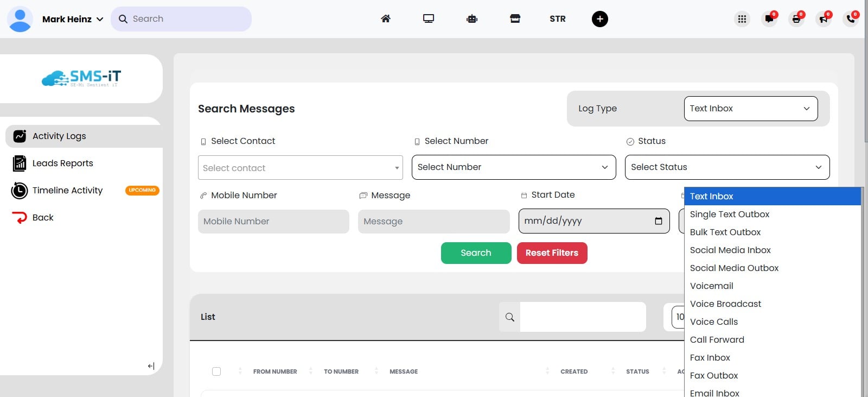868x397 pixels.
Task: Click the Message input field
Action: pyautogui.click(x=434, y=222)
